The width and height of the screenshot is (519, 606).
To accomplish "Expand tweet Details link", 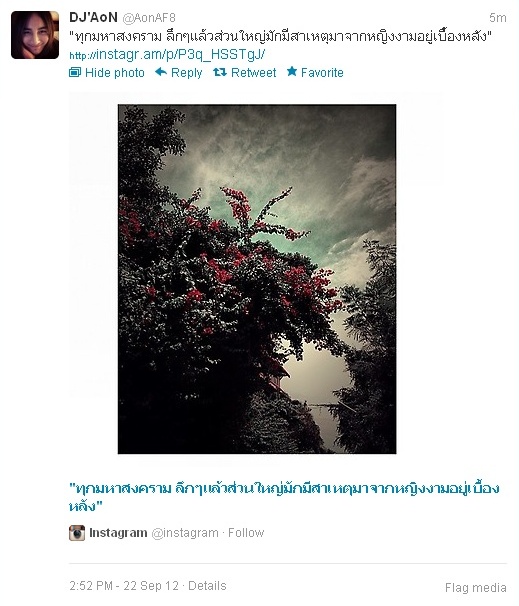I will point(207,586).
